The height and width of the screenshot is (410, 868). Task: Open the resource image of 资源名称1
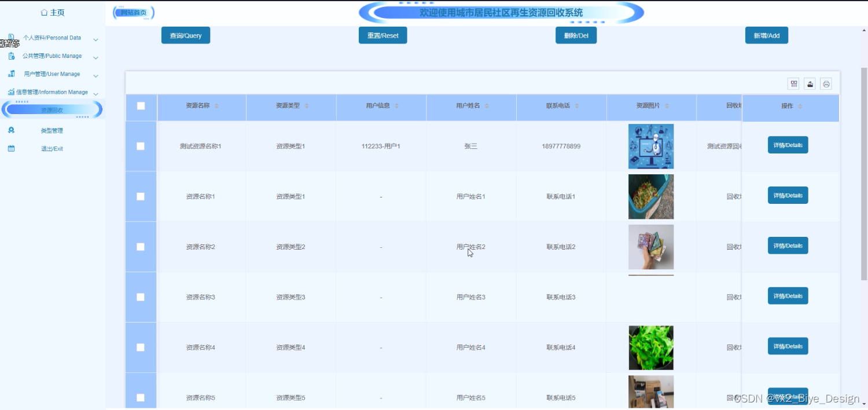[x=651, y=197]
